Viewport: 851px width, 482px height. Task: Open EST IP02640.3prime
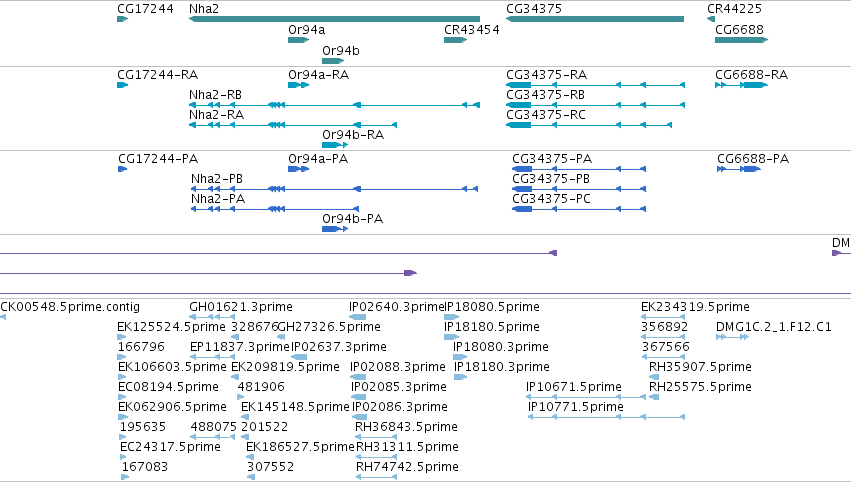(x=397, y=307)
